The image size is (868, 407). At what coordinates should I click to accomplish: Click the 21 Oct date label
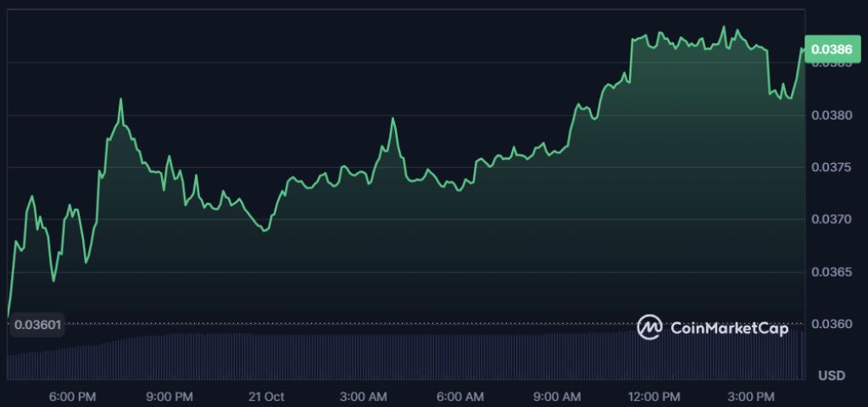coord(266,397)
